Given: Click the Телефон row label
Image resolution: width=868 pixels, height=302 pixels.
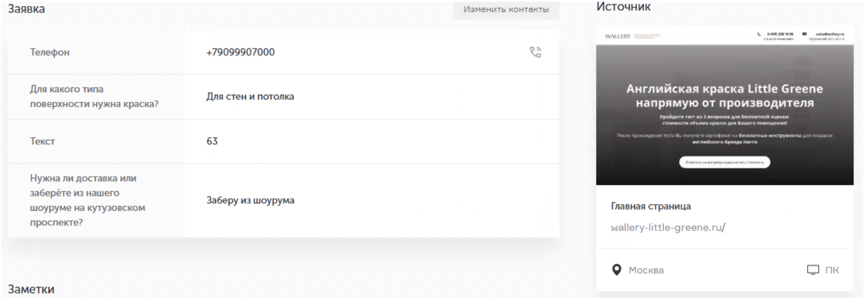Looking at the screenshot, I should click(50, 52).
